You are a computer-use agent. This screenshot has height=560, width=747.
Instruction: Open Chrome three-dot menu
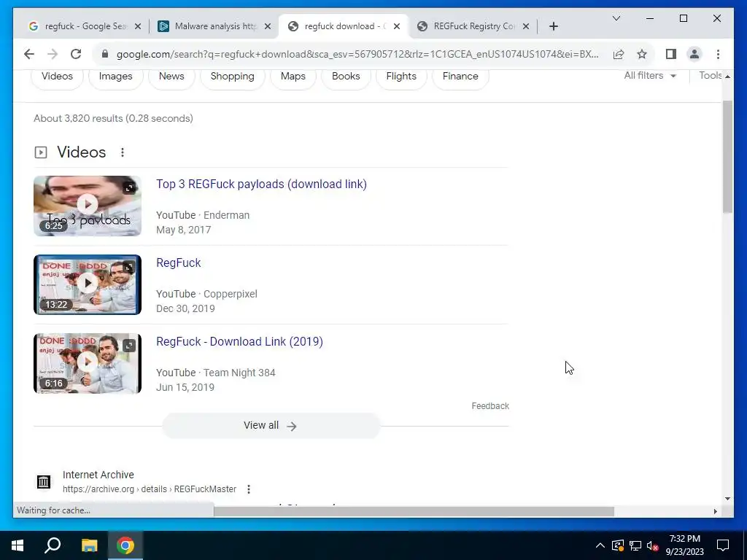[x=718, y=54]
